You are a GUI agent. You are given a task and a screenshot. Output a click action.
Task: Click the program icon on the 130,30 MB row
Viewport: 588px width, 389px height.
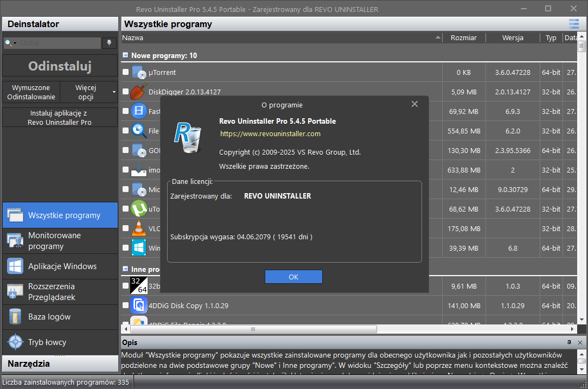139,150
